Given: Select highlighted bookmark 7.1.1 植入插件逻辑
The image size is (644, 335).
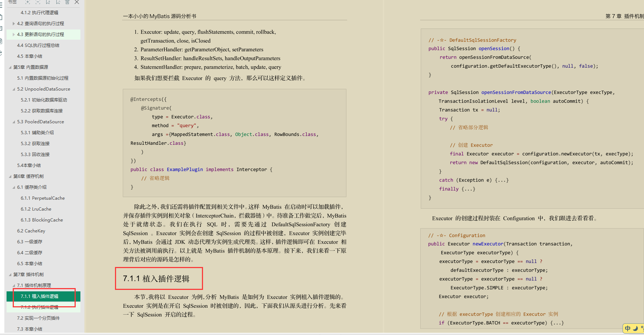Looking at the screenshot, I should [x=43, y=296].
